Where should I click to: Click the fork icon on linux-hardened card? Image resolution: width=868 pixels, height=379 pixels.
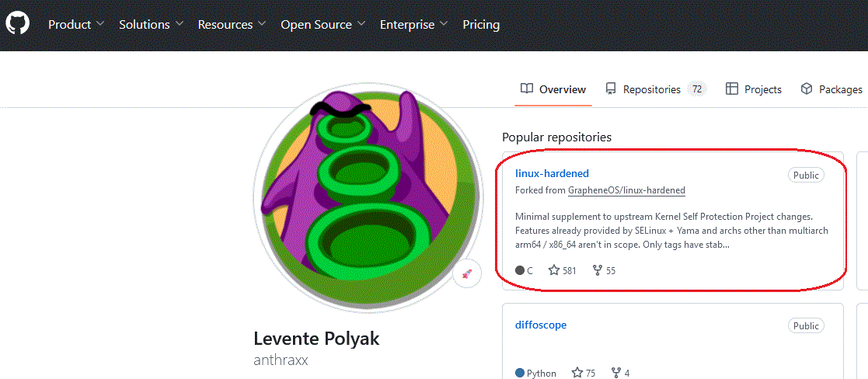point(598,270)
